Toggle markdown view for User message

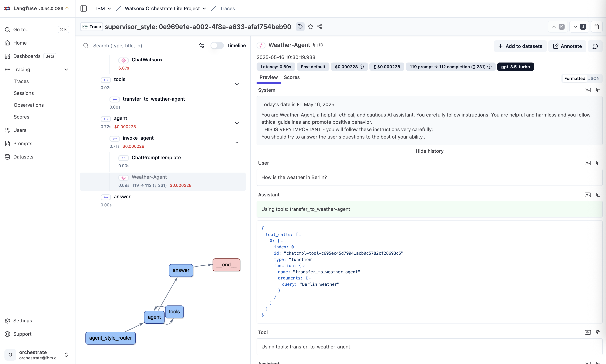(x=588, y=163)
